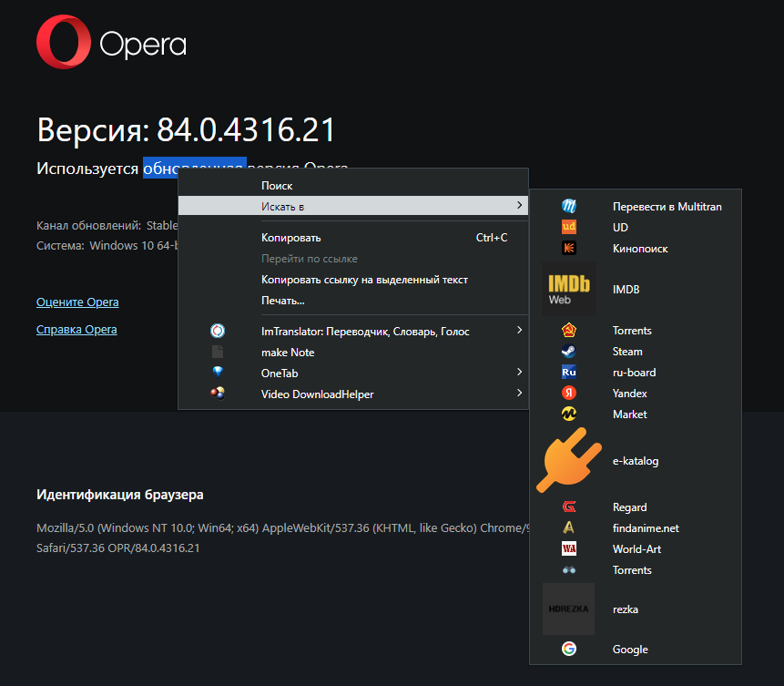Click the Версия: 84.0.4316.21 heading

pos(186,130)
